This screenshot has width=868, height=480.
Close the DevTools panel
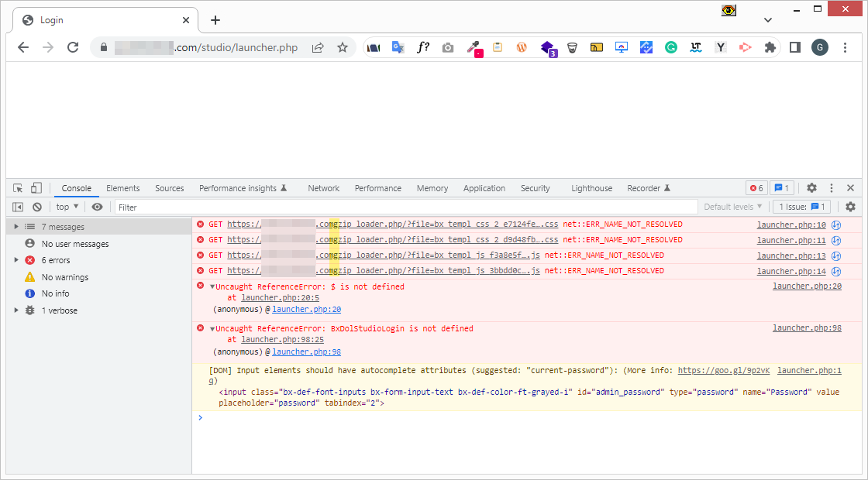[x=850, y=188]
